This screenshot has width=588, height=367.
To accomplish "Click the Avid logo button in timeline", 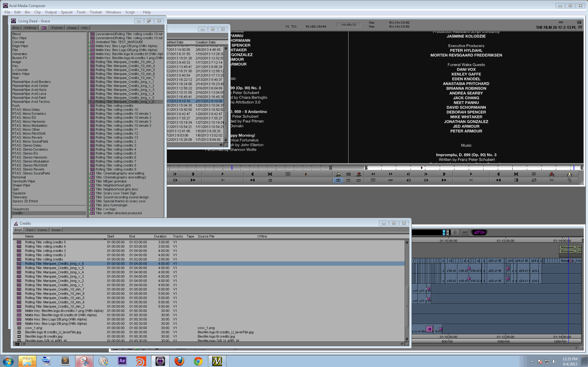I will [x=479, y=233].
